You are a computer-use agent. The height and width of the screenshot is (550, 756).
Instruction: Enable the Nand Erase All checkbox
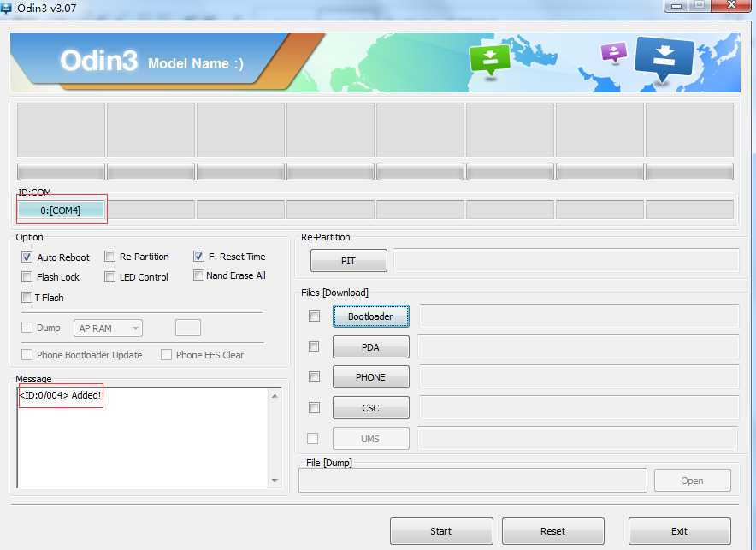point(198,275)
